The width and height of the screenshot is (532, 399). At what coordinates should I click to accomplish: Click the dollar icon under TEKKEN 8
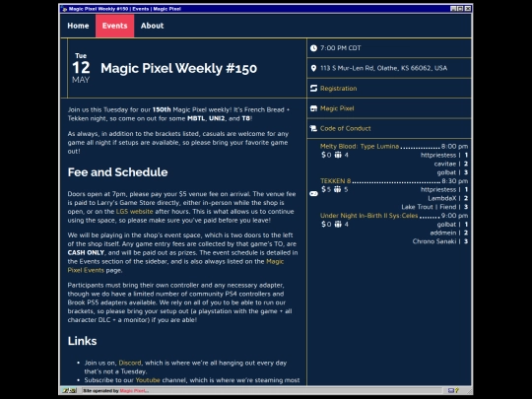[323, 189]
